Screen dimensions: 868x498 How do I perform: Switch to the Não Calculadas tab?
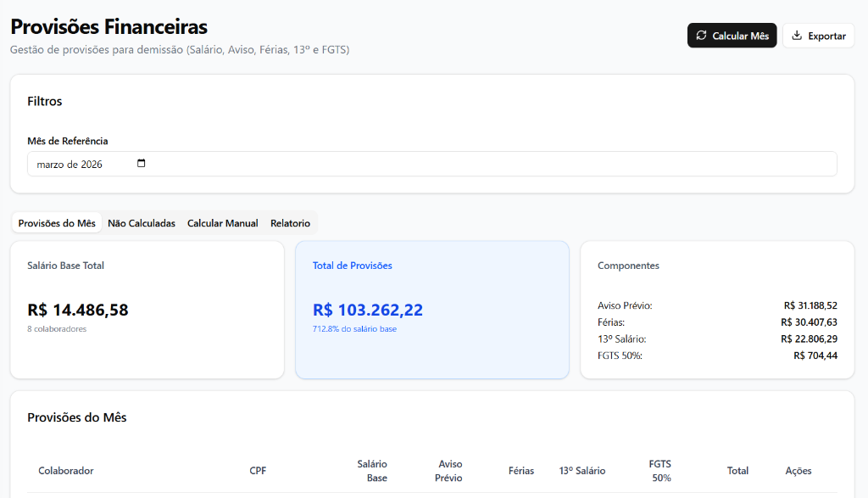coord(142,223)
